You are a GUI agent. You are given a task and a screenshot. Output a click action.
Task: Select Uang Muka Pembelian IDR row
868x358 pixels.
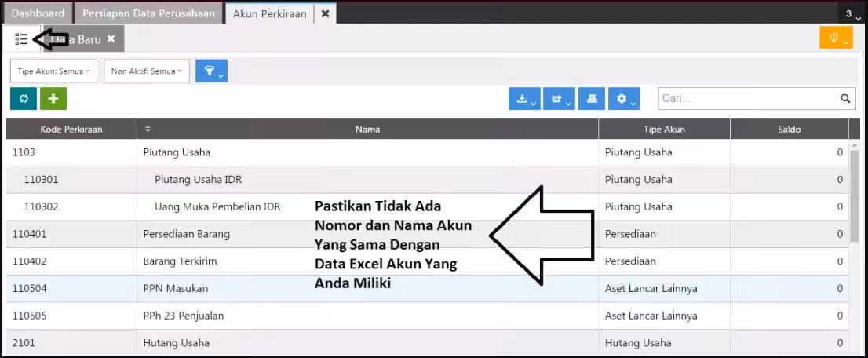coord(428,206)
